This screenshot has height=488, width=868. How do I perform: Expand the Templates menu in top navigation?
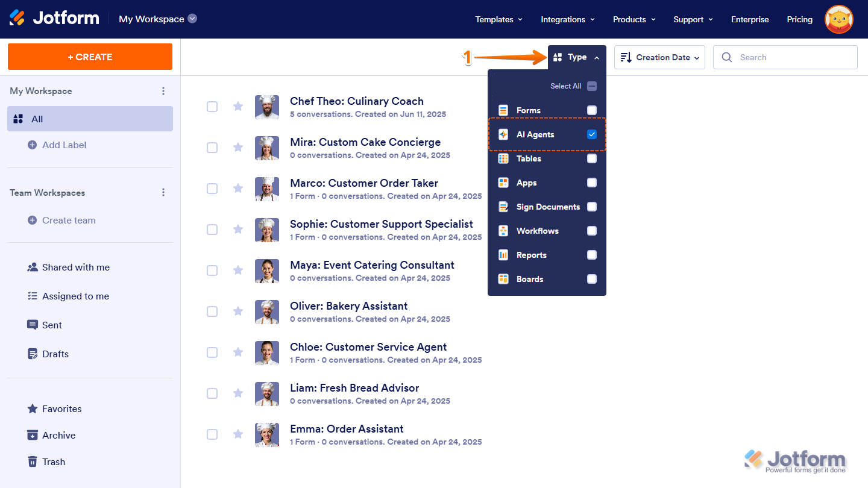coord(498,19)
